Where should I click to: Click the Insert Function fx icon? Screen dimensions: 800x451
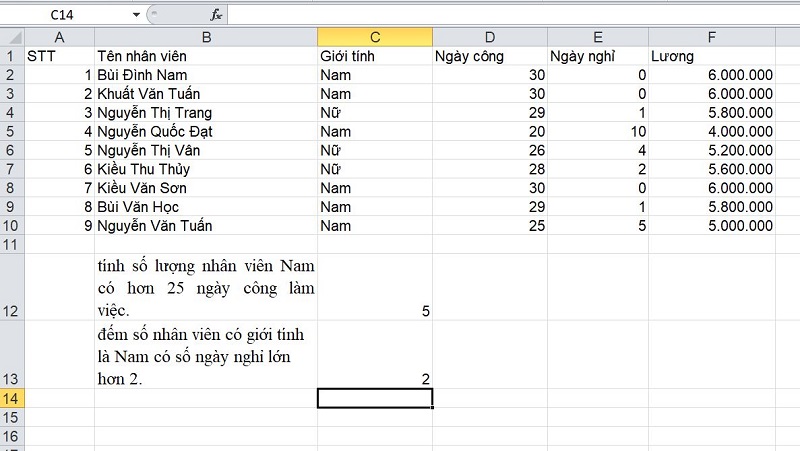pyautogui.click(x=216, y=15)
